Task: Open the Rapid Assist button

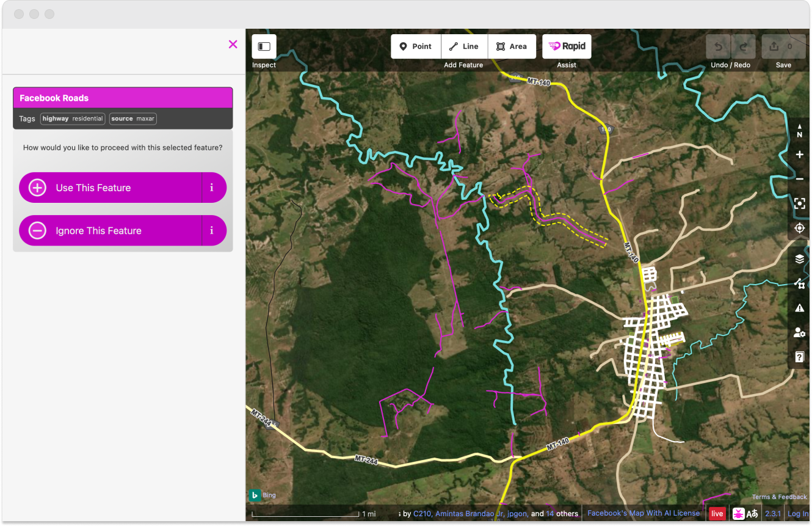Action: click(567, 46)
